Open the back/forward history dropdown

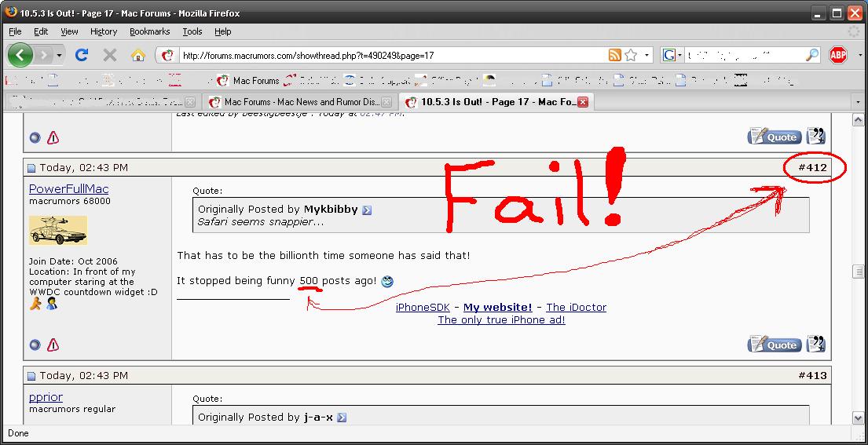pyautogui.click(x=59, y=55)
